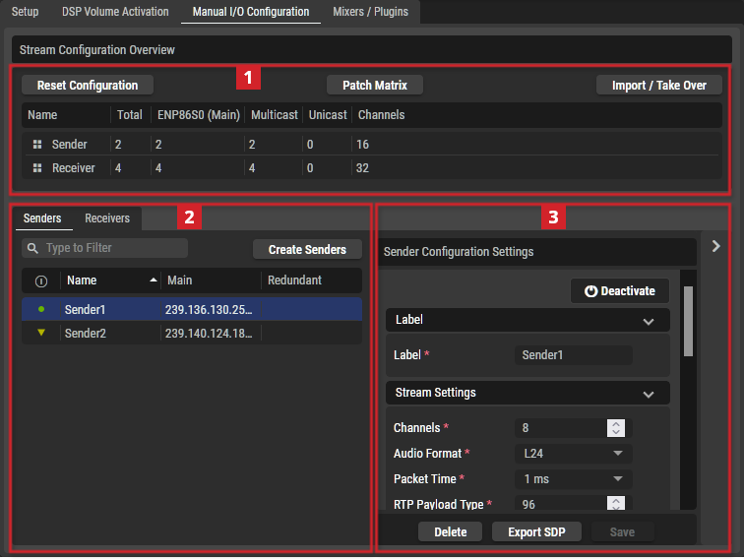This screenshot has width=744, height=560.
Task: Collapse the Stream Settings section
Action: click(x=649, y=394)
